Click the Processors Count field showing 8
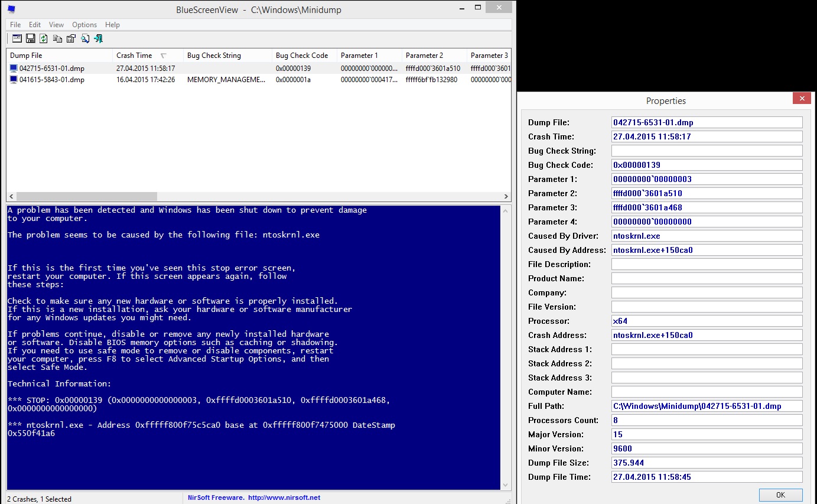 707,420
